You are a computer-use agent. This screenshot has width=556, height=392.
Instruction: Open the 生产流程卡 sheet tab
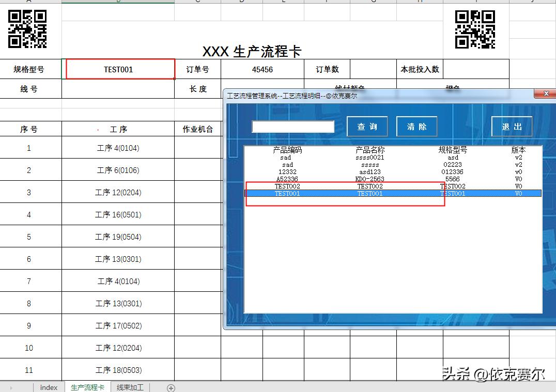click(87, 387)
